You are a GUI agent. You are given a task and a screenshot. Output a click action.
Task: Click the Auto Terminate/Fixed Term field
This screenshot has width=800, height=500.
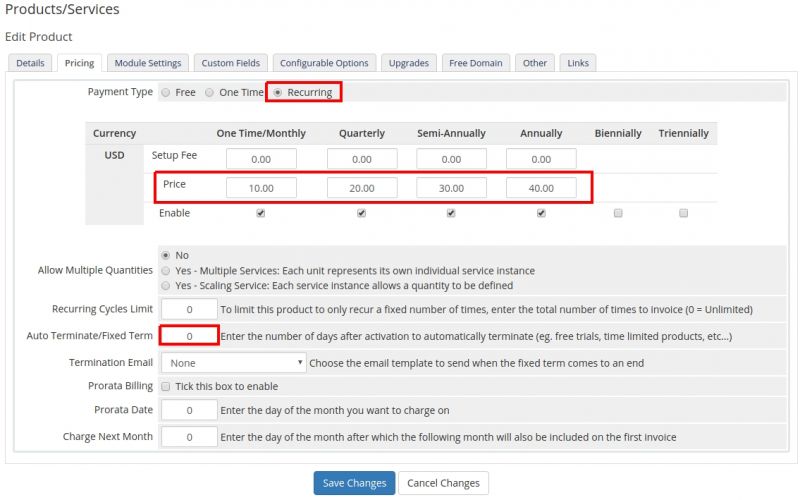tap(189, 337)
